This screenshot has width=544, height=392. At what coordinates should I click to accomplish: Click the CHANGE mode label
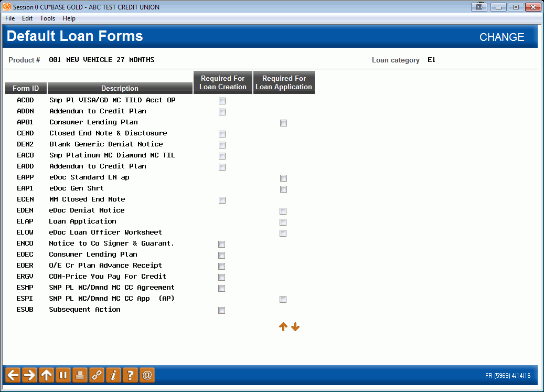click(502, 37)
